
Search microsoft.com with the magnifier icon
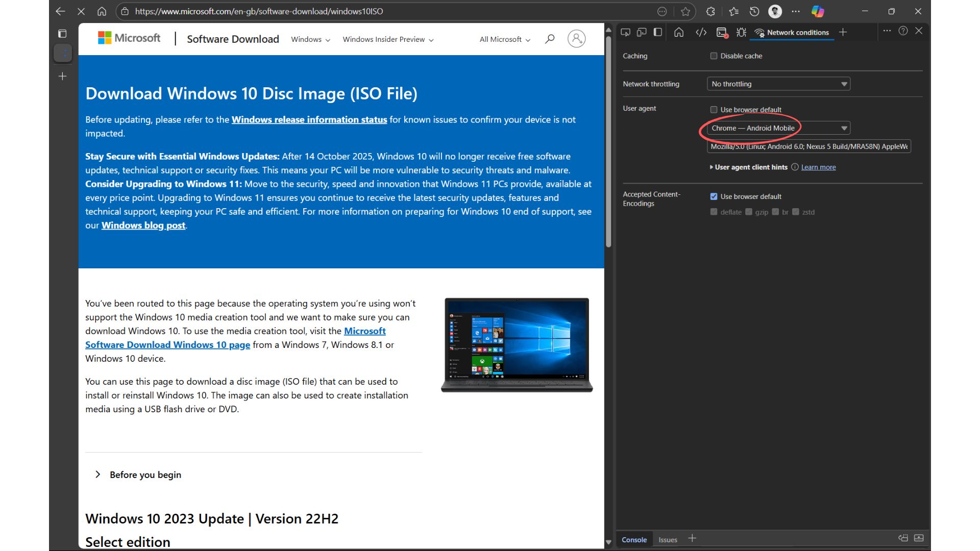[550, 39]
